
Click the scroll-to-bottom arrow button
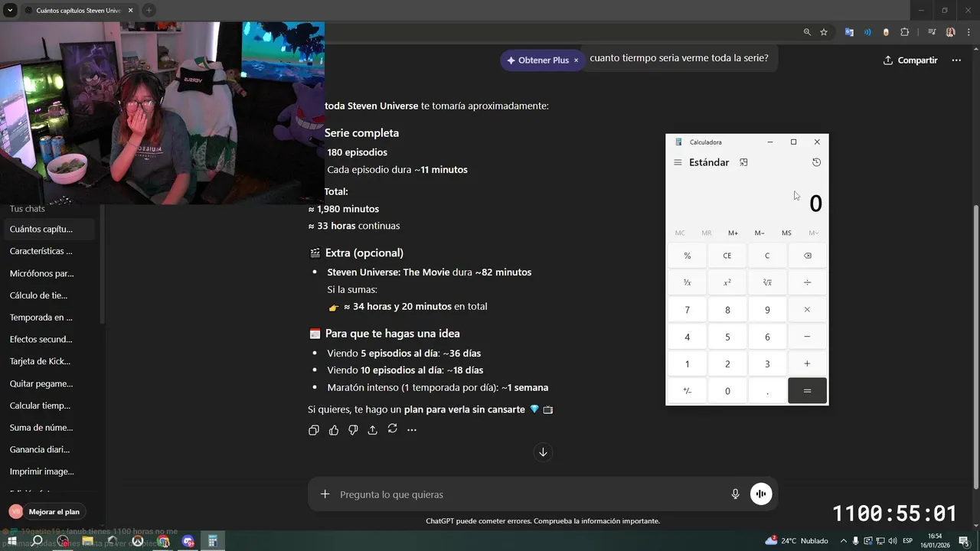pos(543,452)
